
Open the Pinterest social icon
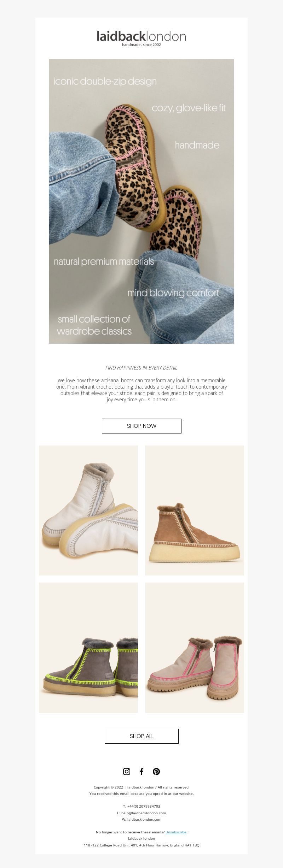coord(156,772)
